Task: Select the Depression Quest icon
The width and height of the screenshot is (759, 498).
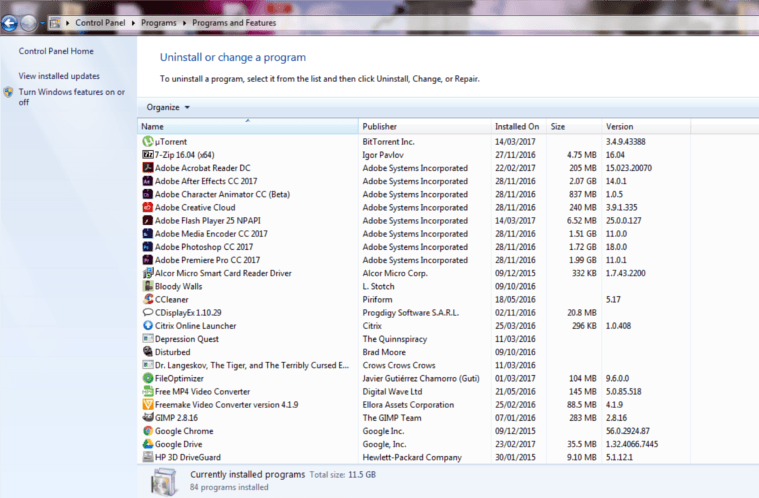Action: pos(148,338)
